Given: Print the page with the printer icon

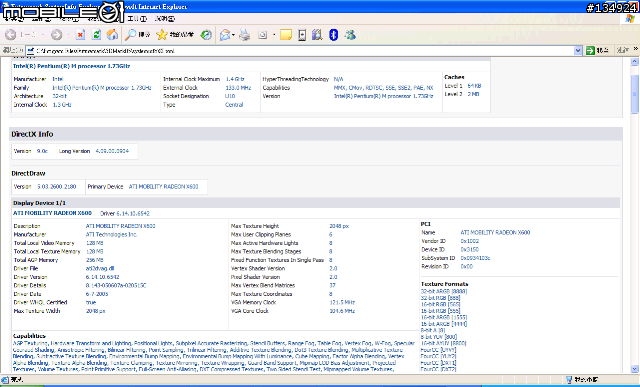Looking at the screenshot, I should click(x=244, y=35).
